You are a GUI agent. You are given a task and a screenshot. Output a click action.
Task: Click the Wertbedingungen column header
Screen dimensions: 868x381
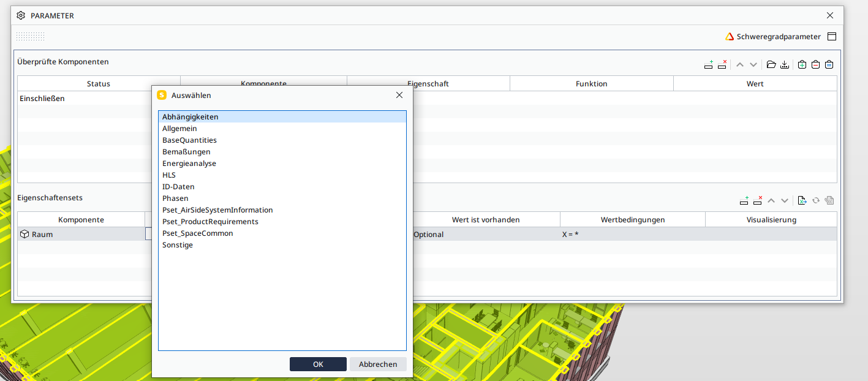click(633, 220)
